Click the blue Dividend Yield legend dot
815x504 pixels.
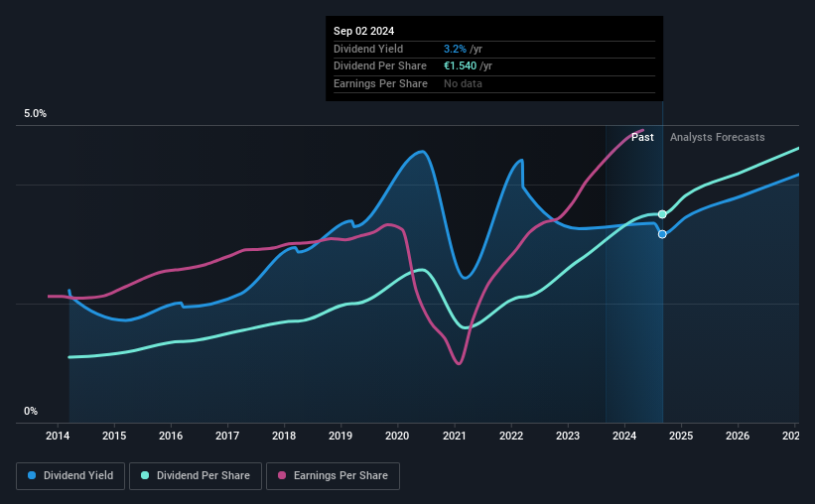pyautogui.click(x=32, y=475)
